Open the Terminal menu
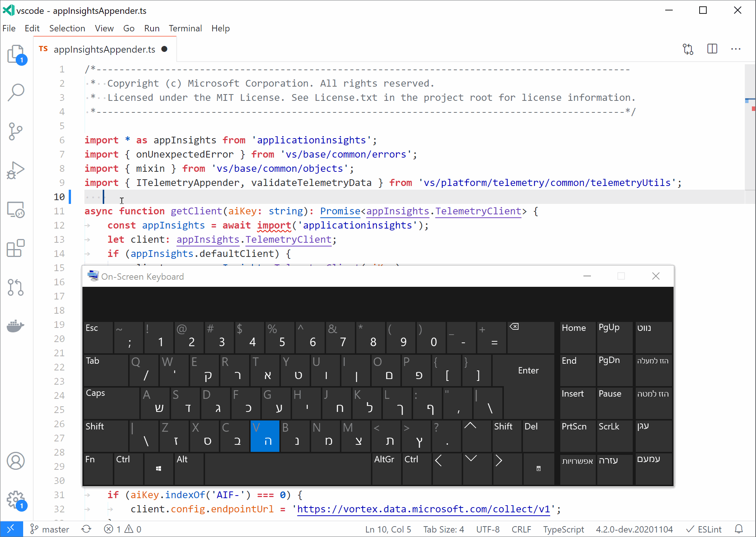Viewport: 756px width, 537px height. (185, 28)
